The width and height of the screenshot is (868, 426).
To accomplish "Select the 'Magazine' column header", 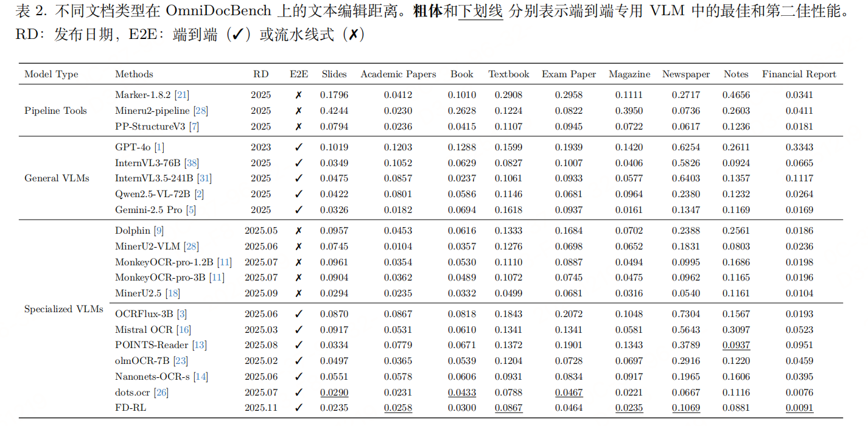I will coord(629,74).
